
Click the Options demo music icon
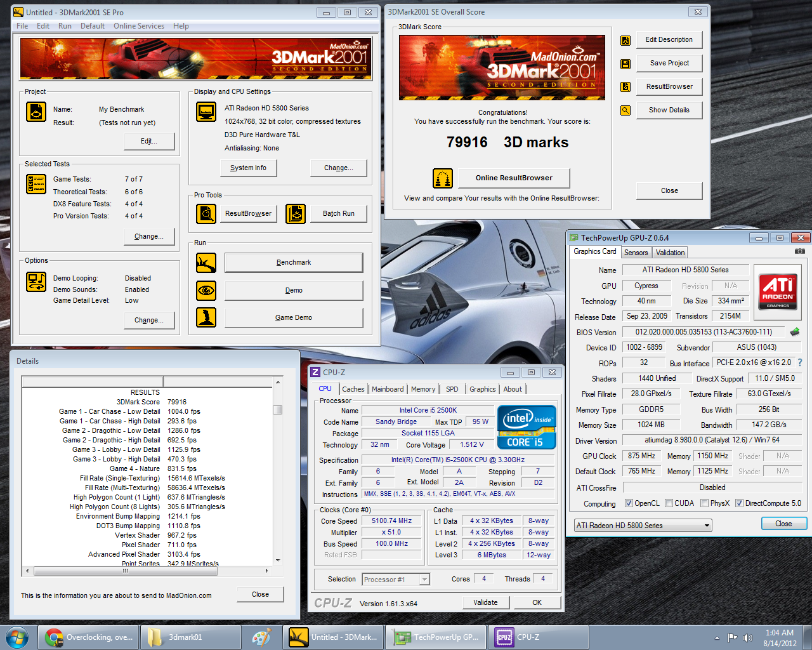36,282
